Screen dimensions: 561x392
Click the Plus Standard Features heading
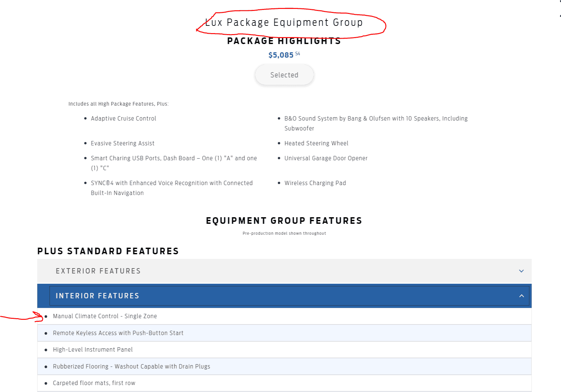108,251
